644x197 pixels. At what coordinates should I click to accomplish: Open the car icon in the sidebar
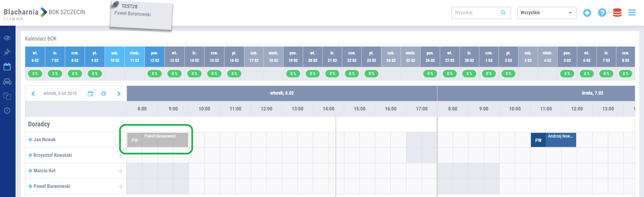click(7, 81)
